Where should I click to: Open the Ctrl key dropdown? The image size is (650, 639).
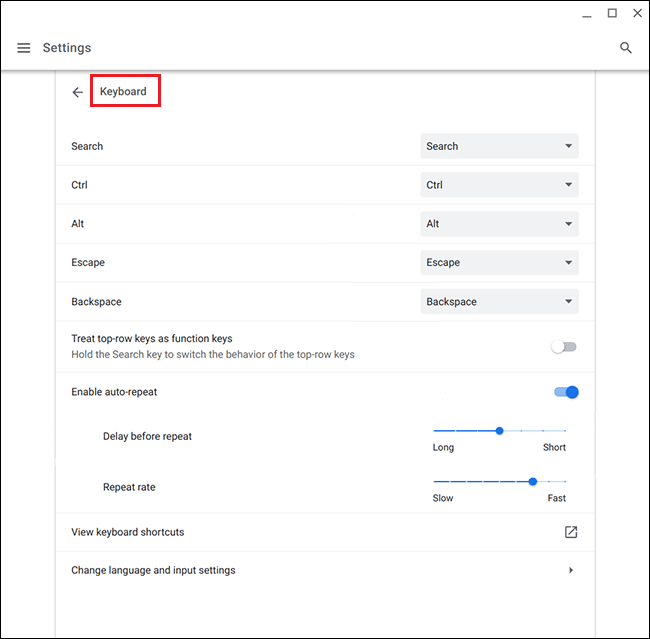(499, 185)
